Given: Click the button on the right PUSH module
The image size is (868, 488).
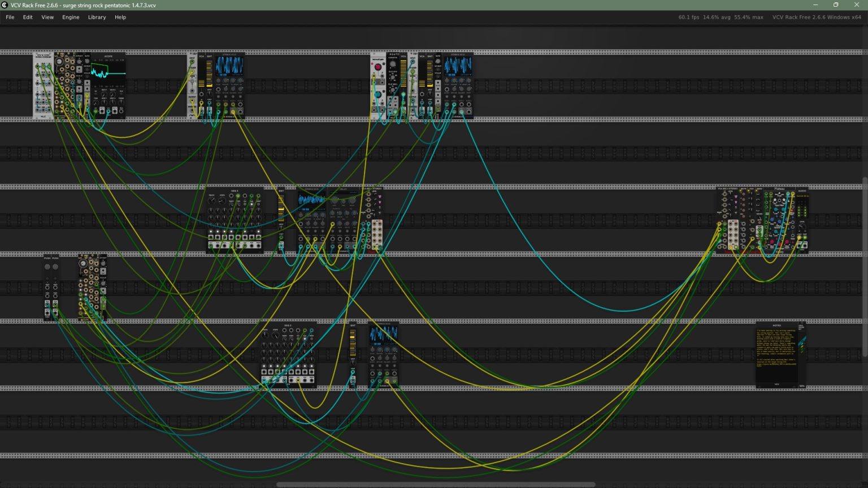Looking at the screenshot, I should pyautogui.click(x=55, y=267).
